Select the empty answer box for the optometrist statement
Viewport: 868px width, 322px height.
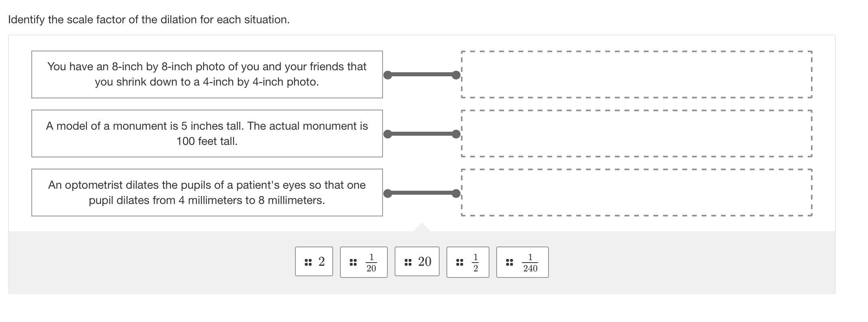pos(636,192)
